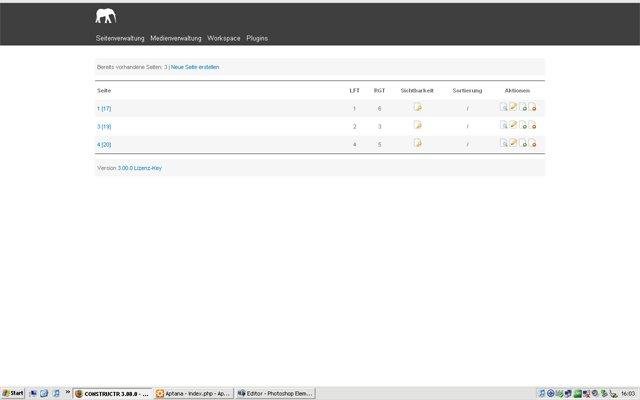Open the Medienverwaltung menu
640x400 pixels.
tap(176, 38)
